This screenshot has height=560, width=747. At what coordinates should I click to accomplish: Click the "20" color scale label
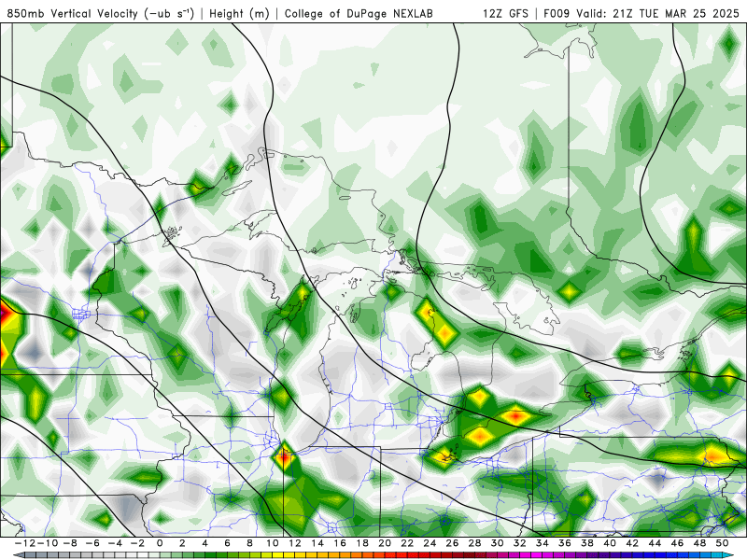(385, 543)
